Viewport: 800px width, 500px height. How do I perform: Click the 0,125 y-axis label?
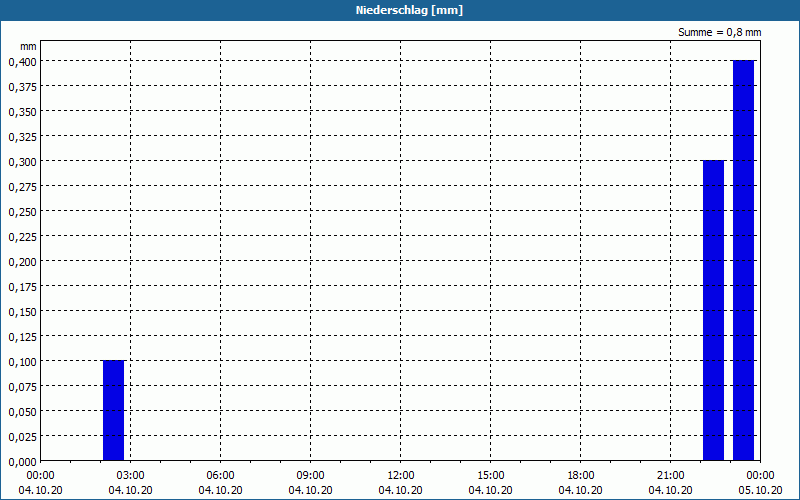[22, 337]
